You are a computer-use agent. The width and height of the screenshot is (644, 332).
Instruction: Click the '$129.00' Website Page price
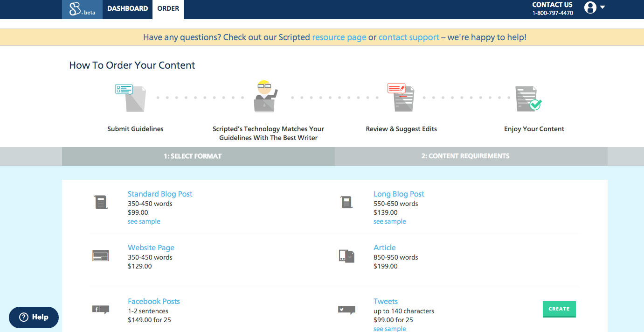[x=140, y=266]
